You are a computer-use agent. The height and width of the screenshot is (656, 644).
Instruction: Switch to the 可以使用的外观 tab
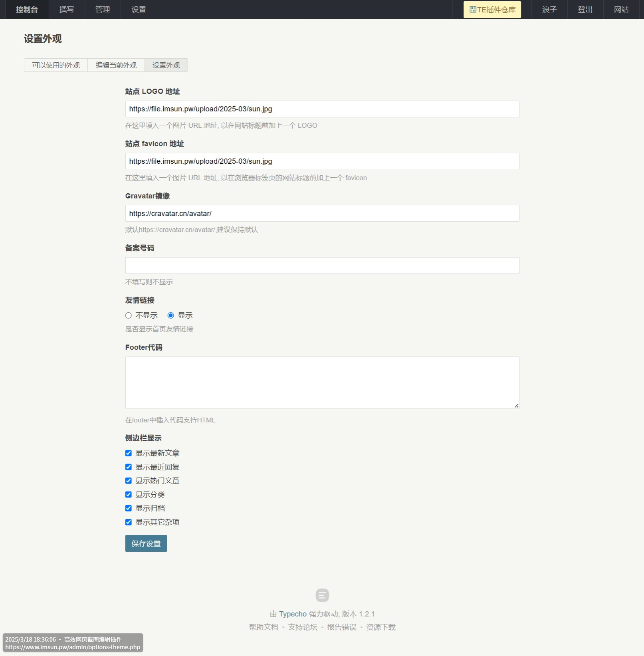point(56,65)
